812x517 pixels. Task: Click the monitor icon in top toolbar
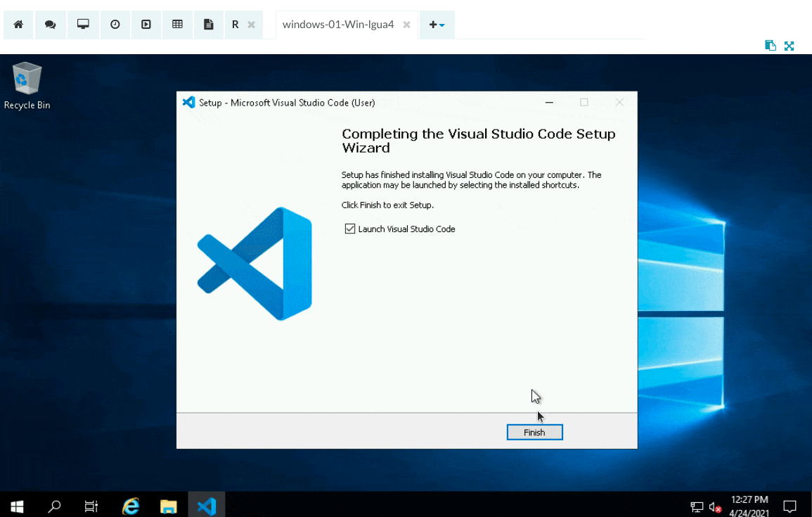83,25
